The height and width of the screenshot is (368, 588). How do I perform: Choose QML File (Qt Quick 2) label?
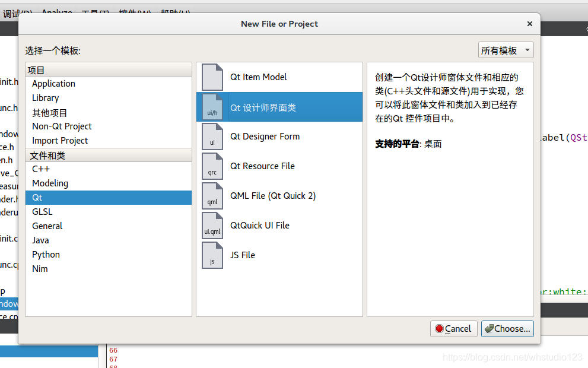tap(273, 196)
